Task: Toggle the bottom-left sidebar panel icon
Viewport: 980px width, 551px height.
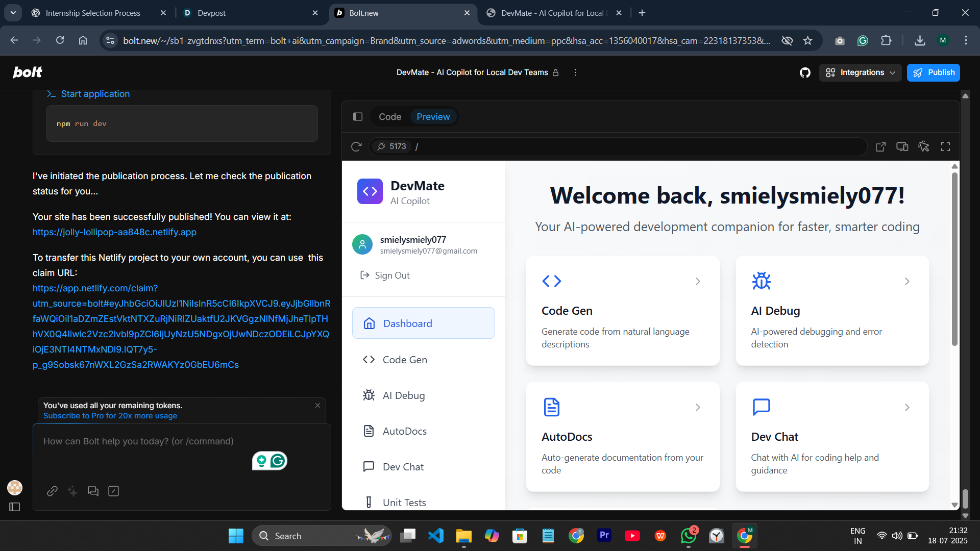Action: coord(14,507)
